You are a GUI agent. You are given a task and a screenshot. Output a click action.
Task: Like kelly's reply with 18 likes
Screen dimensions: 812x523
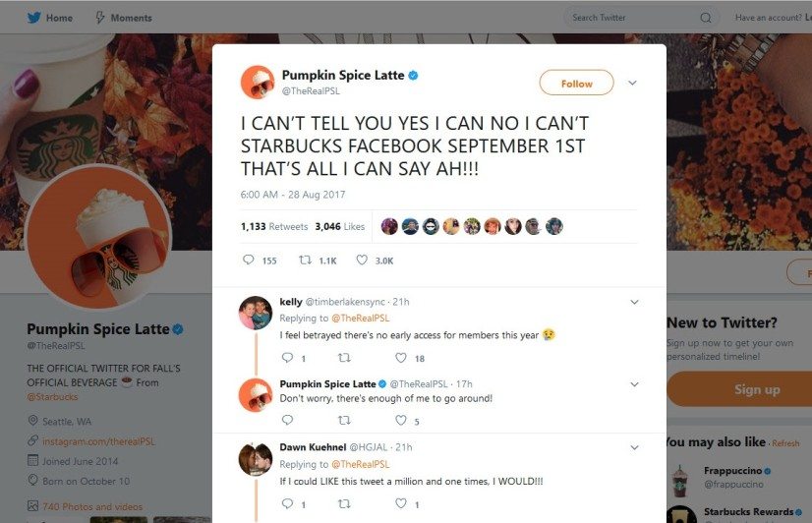tap(401, 359)
